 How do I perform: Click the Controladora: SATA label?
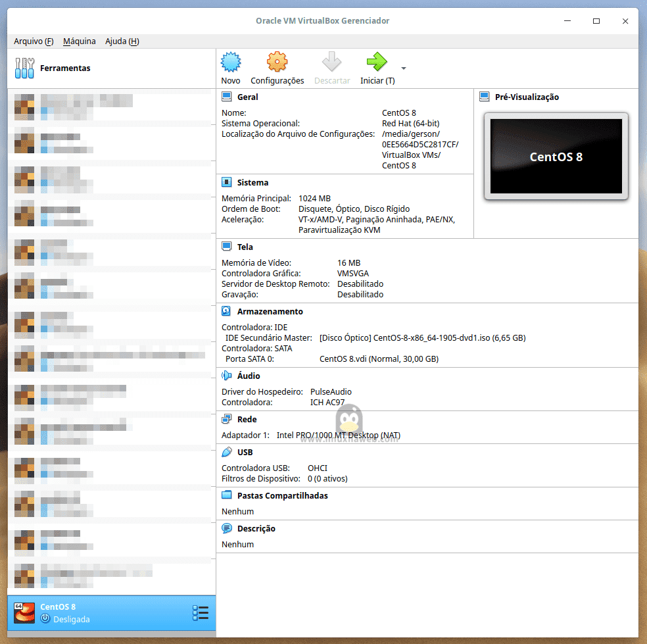click(256, 348)
